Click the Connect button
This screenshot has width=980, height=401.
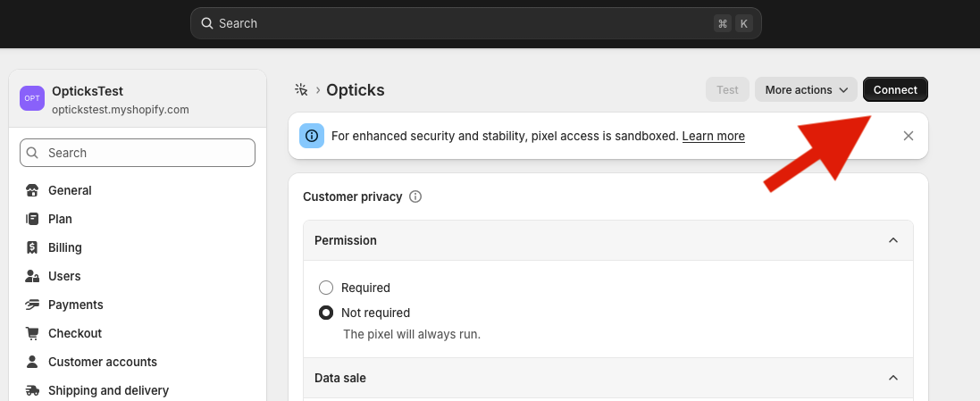click(895, 90)
